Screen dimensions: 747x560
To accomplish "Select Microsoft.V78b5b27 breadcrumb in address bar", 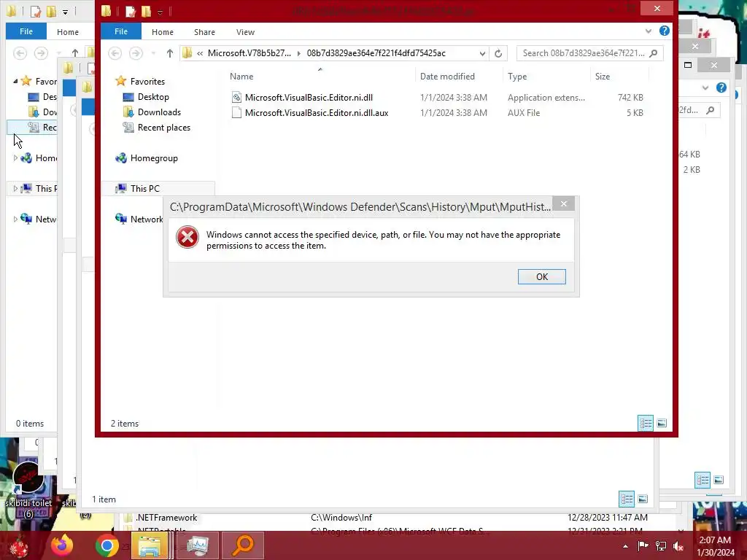I will click(249, 53).
